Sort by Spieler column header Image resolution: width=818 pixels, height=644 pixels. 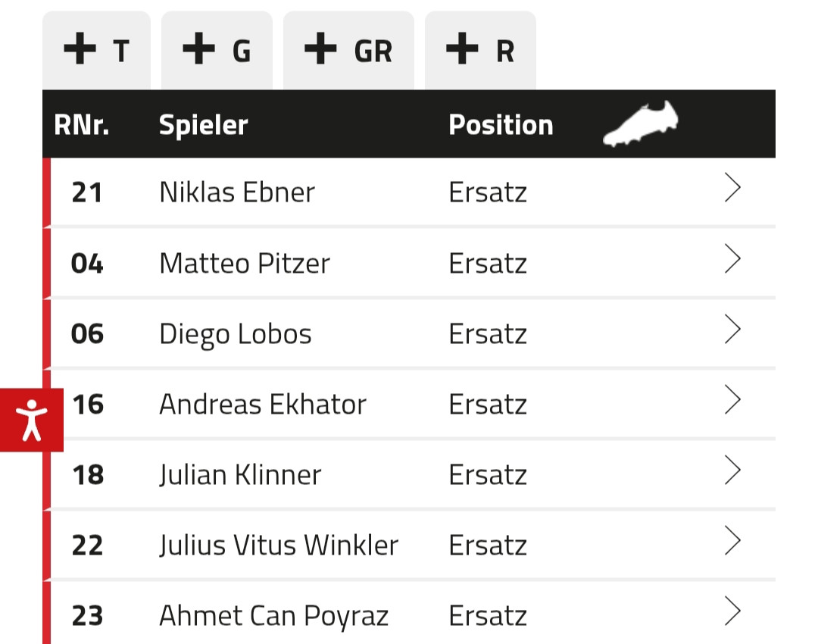203,125
